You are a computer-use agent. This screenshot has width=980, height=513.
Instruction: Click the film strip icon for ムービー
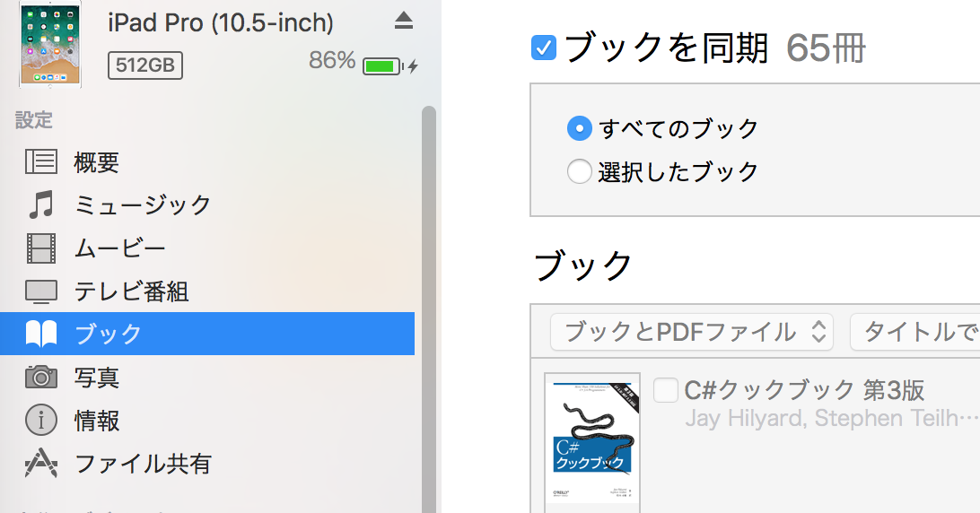(x=41, y=248)
